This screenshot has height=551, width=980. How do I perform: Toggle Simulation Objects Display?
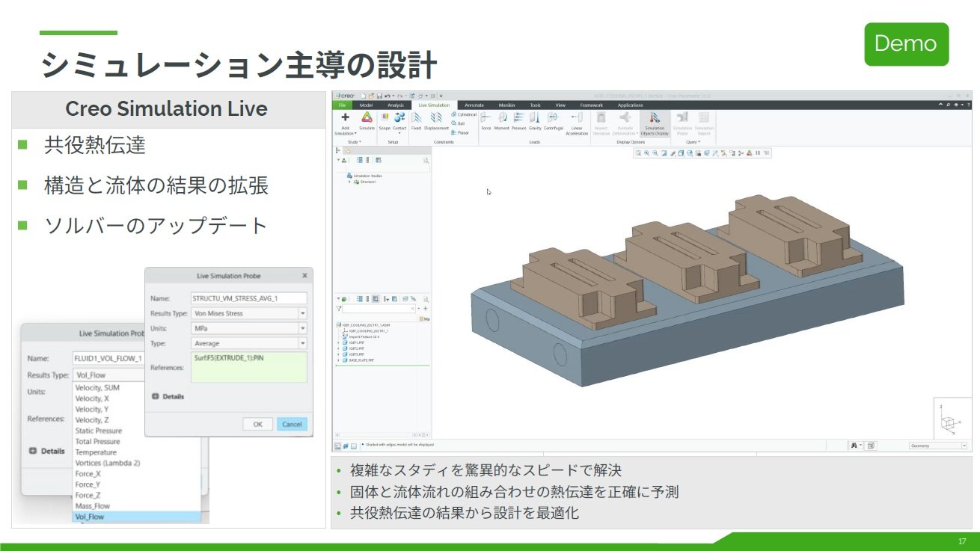click(655, 123)
